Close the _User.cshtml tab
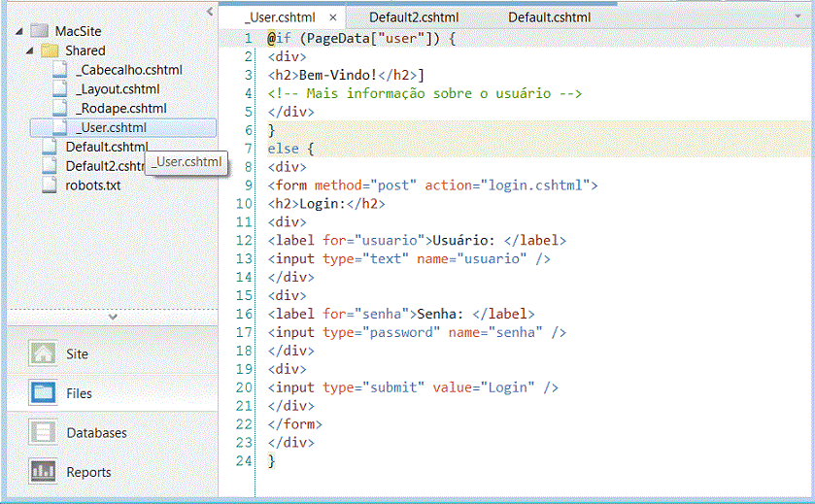 coord(333,17)
